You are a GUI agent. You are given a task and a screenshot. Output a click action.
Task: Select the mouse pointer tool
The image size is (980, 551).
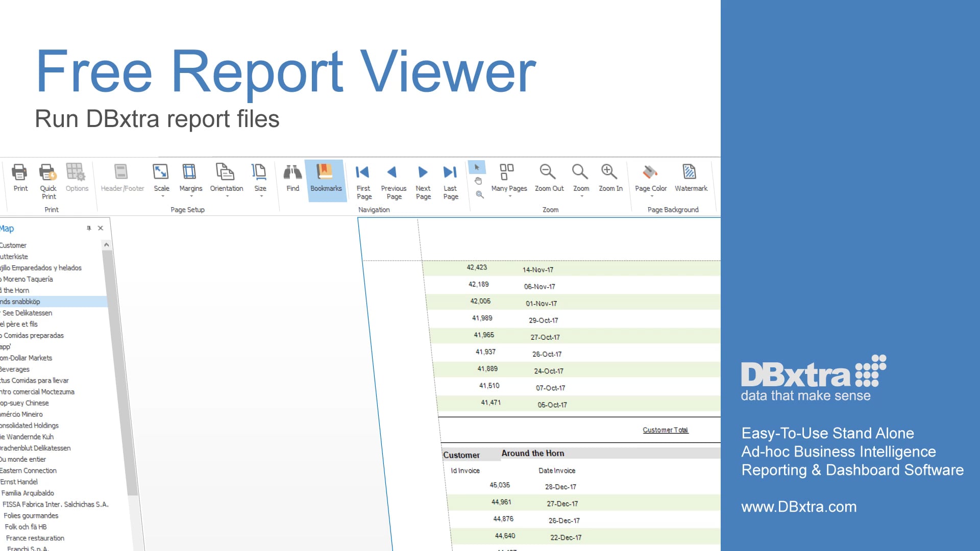click(477, 167)
